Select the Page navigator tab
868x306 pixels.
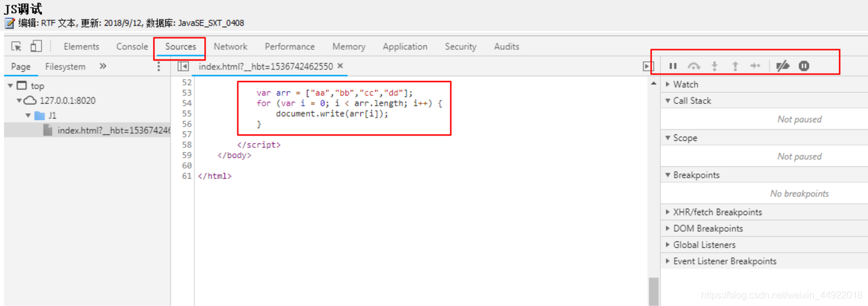21,67
